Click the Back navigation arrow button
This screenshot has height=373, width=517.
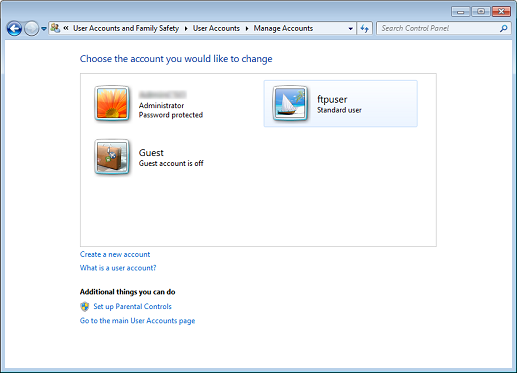14,29
